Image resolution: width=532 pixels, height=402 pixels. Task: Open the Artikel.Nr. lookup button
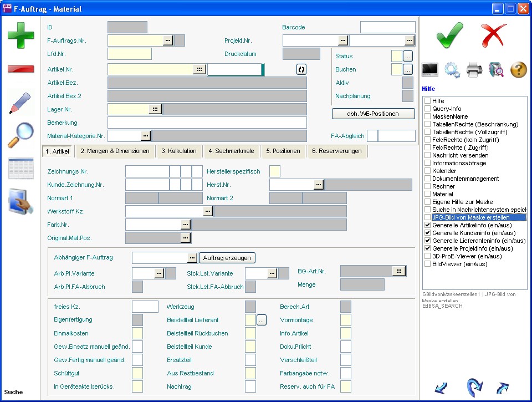(199, 69)
